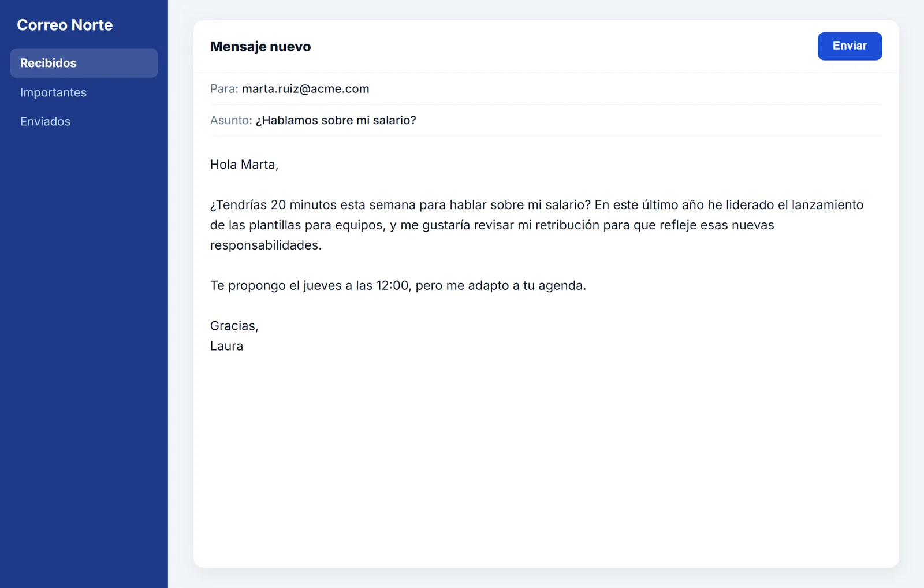The height and width of the screenshot is (588, 924).
Task: Send the message with Enviar button
Action: click(850, 46)
